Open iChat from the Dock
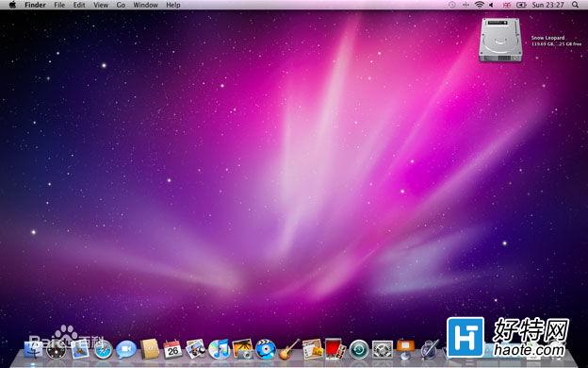Viewport: 588px width, 368px height. point(126,349)
